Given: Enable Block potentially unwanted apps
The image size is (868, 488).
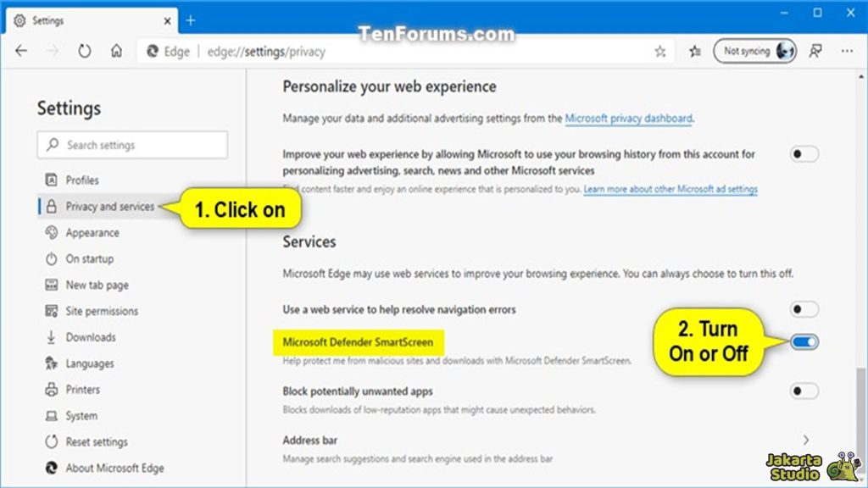Looking at the screenshot, I should tap(803, 392).
